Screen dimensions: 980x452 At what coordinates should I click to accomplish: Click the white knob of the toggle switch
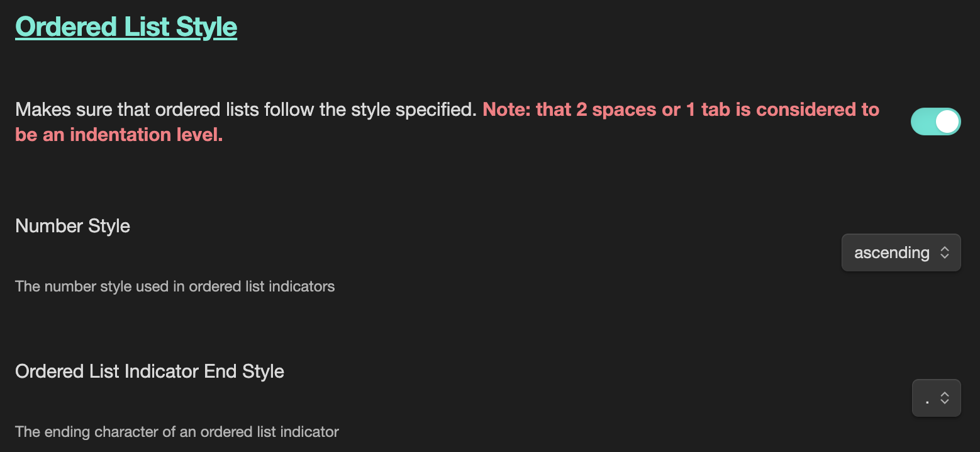(x=947, y=121)
